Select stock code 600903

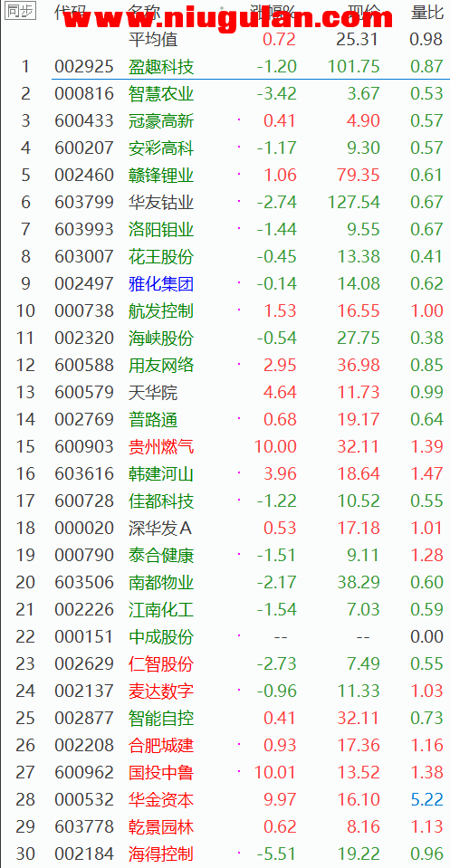click(x=84, y=446)
